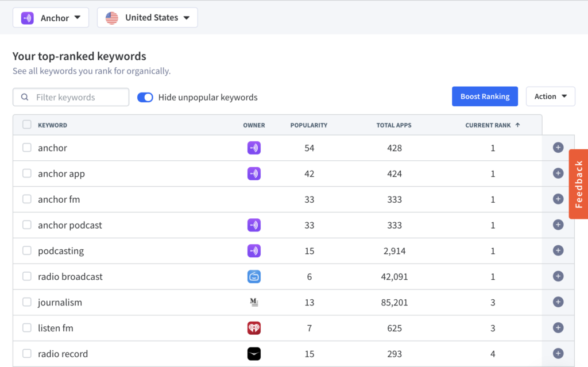
Task: Click the keyword text 'podcasting'
Action: pos(61,251)
